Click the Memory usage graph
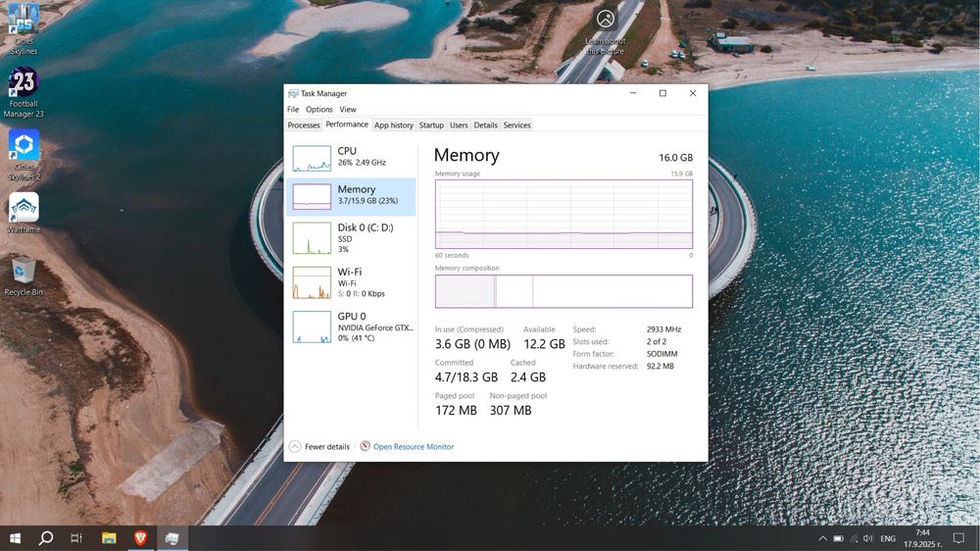The width and height of the screenshot is (980, 551). 563,214
